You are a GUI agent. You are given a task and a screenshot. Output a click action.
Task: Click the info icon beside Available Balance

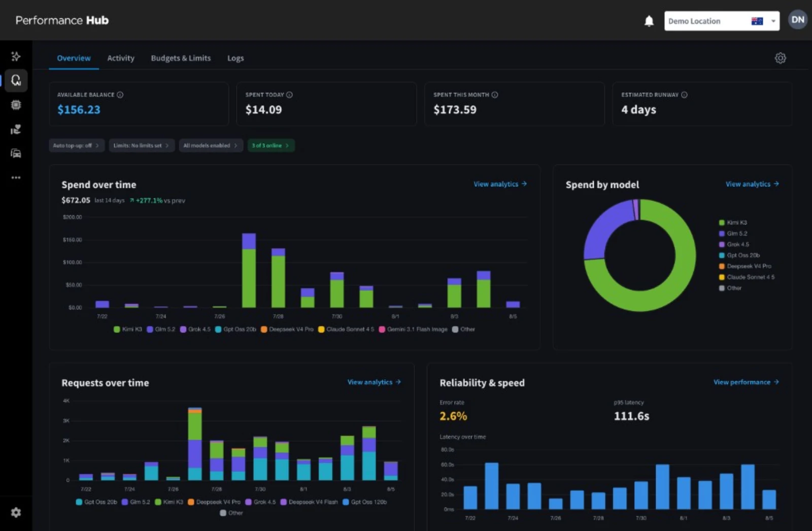[x=120, y=95]
